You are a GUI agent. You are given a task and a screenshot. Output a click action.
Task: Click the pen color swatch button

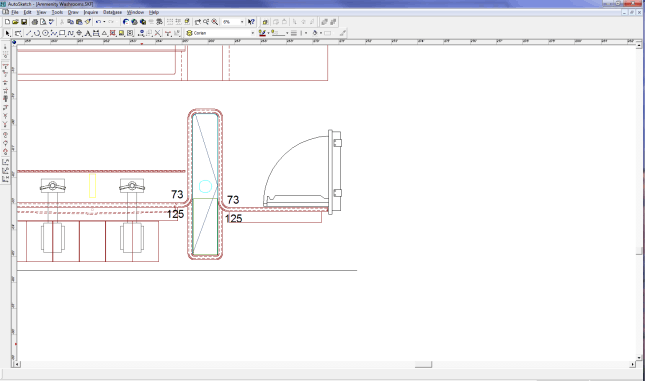(x=262, y=33)
